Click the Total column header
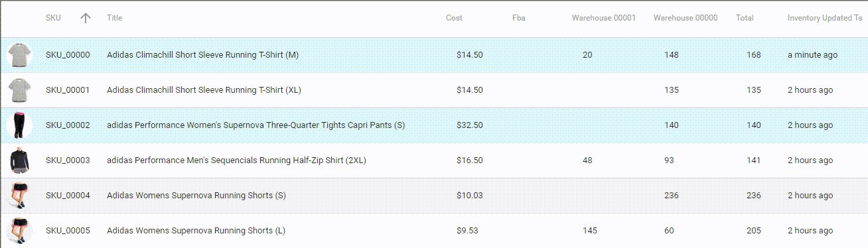Viewport: 868px width, 248px height. (745, 18)
